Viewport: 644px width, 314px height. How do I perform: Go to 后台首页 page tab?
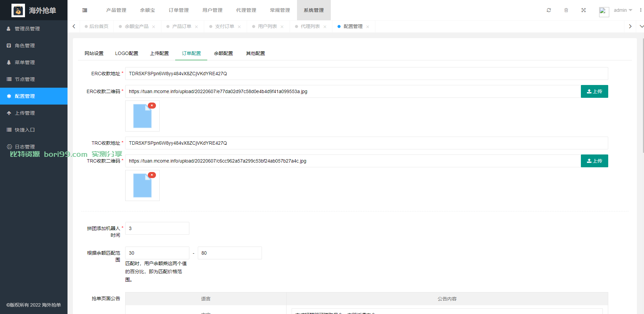97,26
